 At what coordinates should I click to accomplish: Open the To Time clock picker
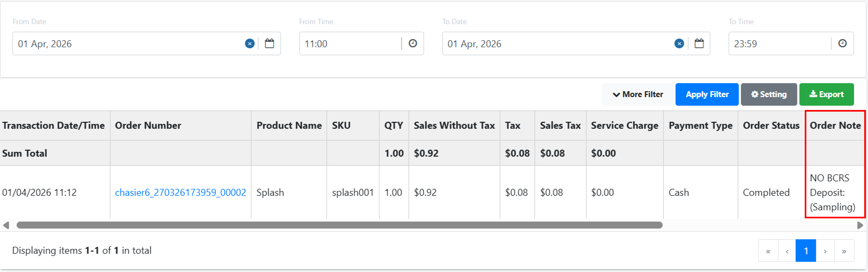pos(842,43)
